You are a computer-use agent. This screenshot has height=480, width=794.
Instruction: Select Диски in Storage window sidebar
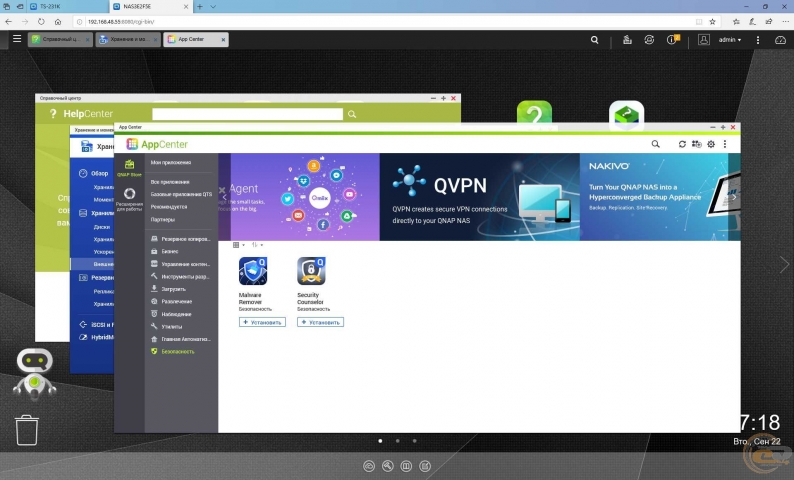[102, 227]
